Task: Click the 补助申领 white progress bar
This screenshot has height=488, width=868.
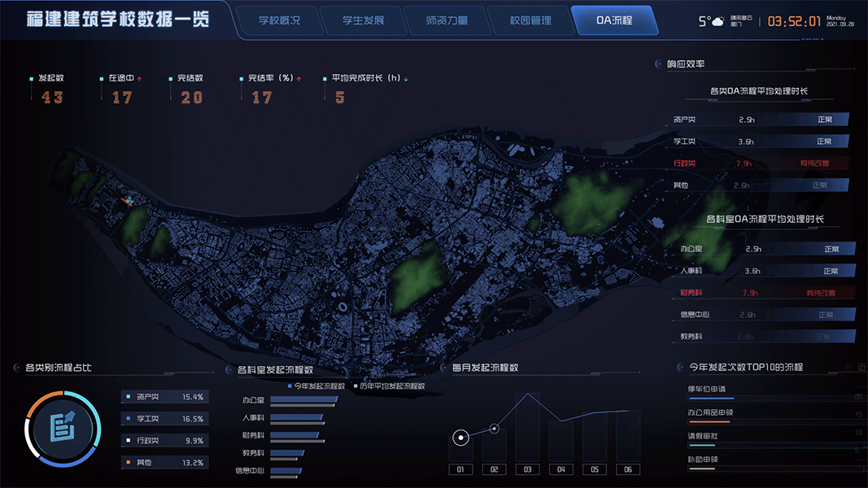Action: coord(701,468)
